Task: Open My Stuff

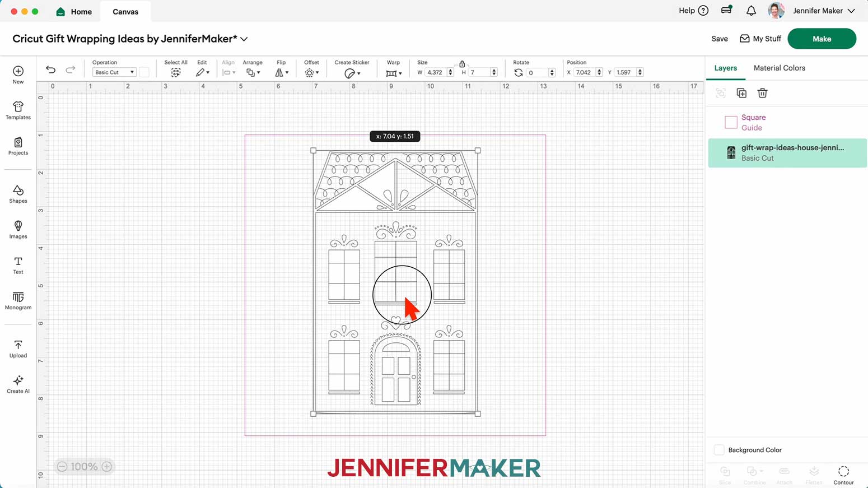Action: tap(760, 39)
